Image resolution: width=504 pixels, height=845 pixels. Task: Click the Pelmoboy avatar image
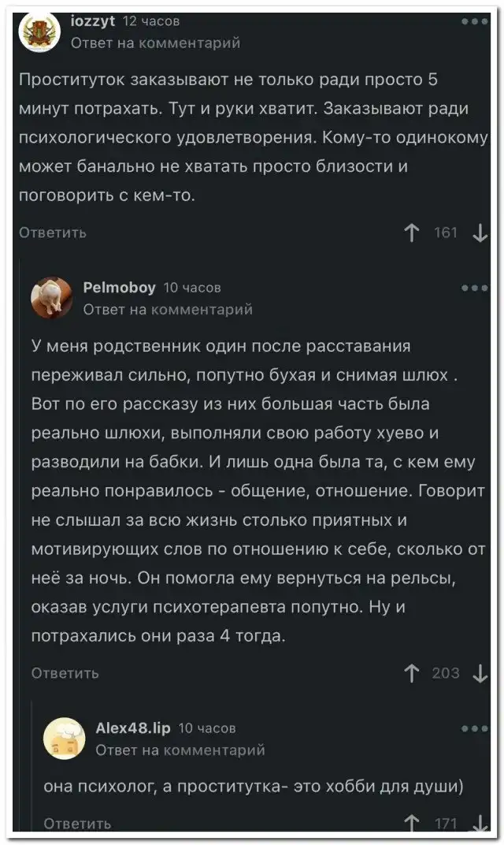click(x=52, y=298)
